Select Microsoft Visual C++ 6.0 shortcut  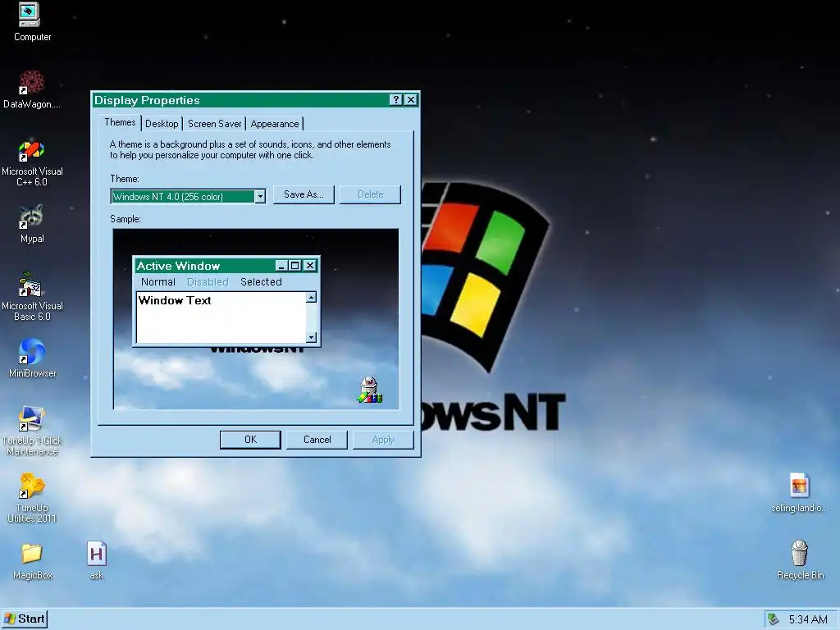(32, 162)
